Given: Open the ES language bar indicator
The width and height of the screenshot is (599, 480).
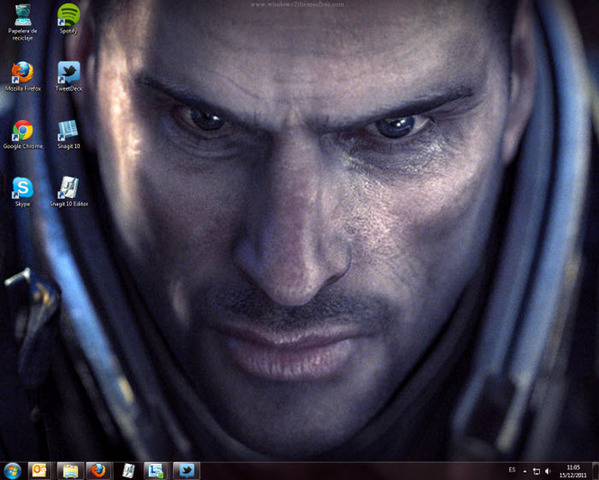Looking at the screenshot, I should click(512, 470).
